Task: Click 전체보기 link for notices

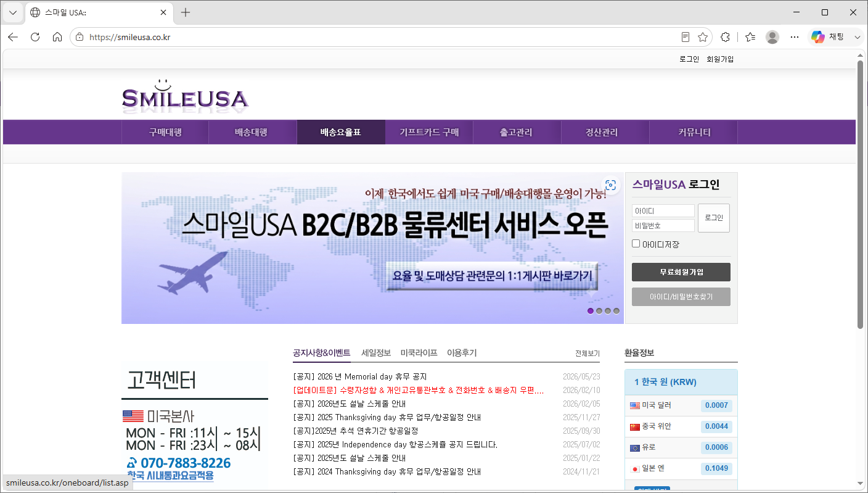Action: coord(588,354)
